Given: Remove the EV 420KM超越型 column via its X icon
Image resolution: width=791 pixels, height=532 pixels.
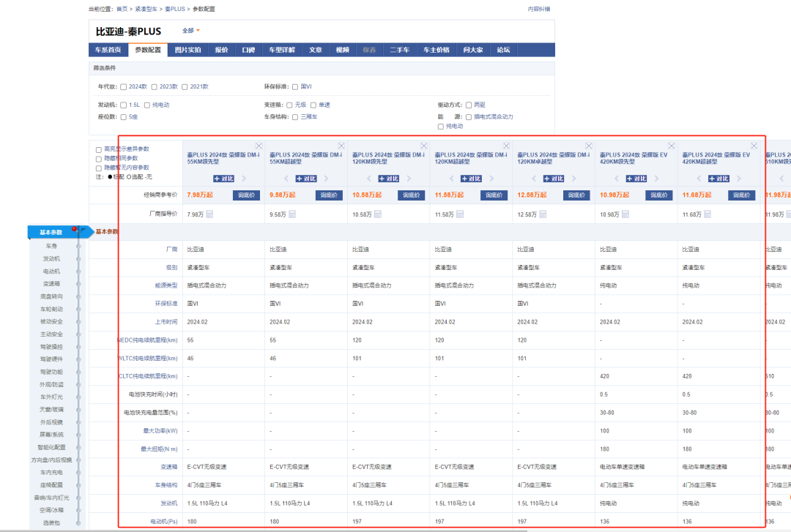Looking at the screenshot, I should tap(754, 146).
